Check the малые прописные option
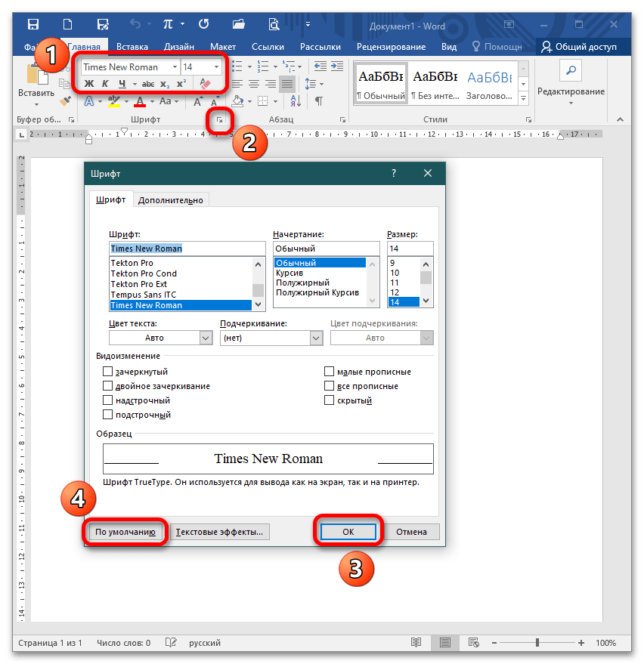 click(329, 372)
